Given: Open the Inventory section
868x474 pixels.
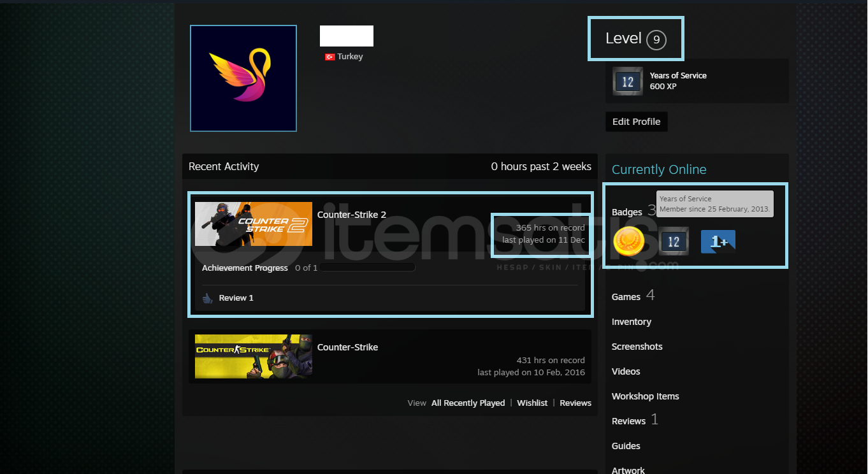Looking at the screenshot, I should point(631,322).
